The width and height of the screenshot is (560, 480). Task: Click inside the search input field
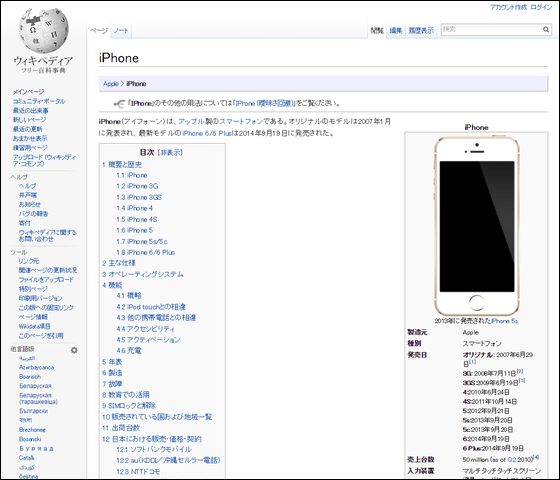tap(491, 30)
